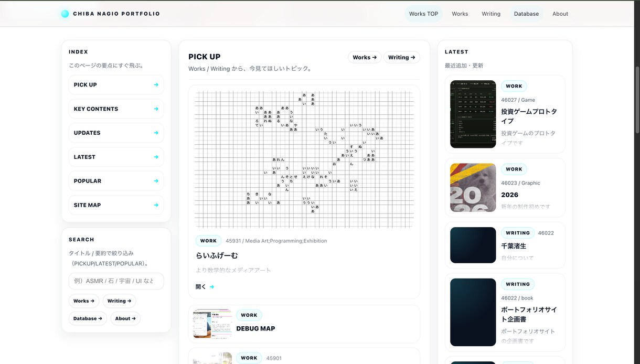The width and height of the screenshot is (640, 364).
Task: Click the 投資ゲームプロトタイプ title
Action: (529, 116)
